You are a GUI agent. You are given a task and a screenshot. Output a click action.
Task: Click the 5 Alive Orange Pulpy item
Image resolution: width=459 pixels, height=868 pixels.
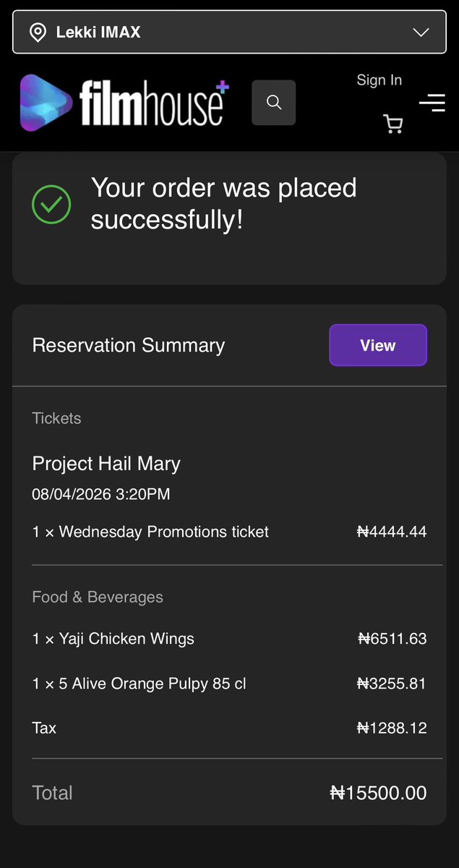(140, 684)
